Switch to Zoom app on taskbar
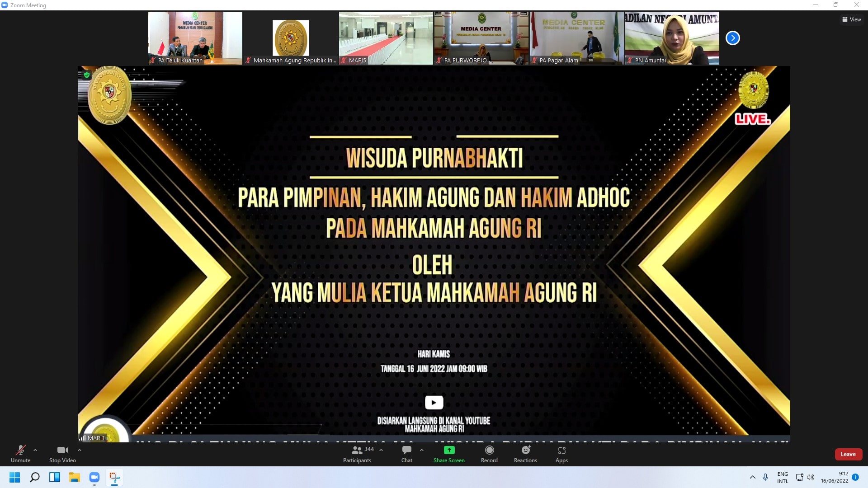 (x=94, y=477)
